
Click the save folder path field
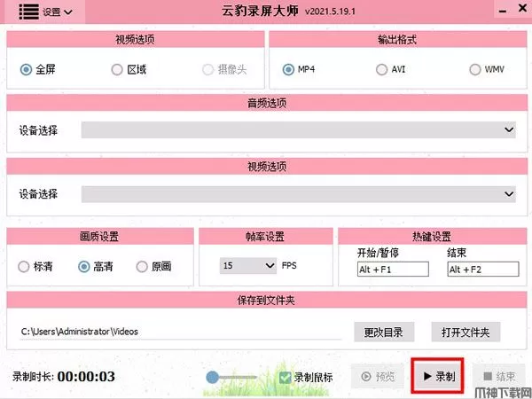pos(181,332)
